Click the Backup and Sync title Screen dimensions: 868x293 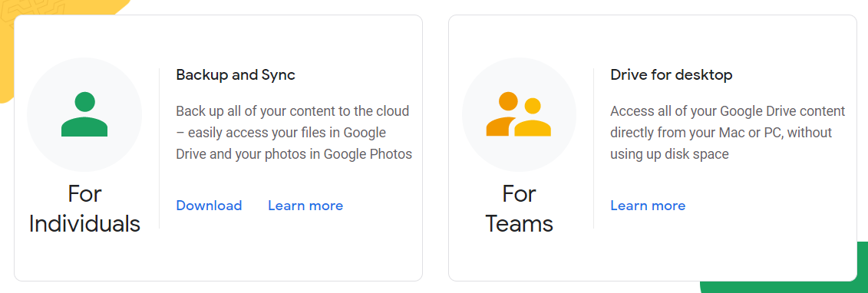(236, 74)
